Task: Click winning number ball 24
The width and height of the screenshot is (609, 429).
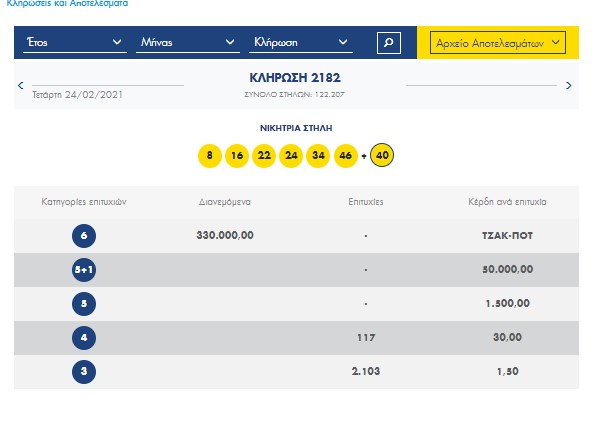Action: pyautogui.click(x=291, y=156)
